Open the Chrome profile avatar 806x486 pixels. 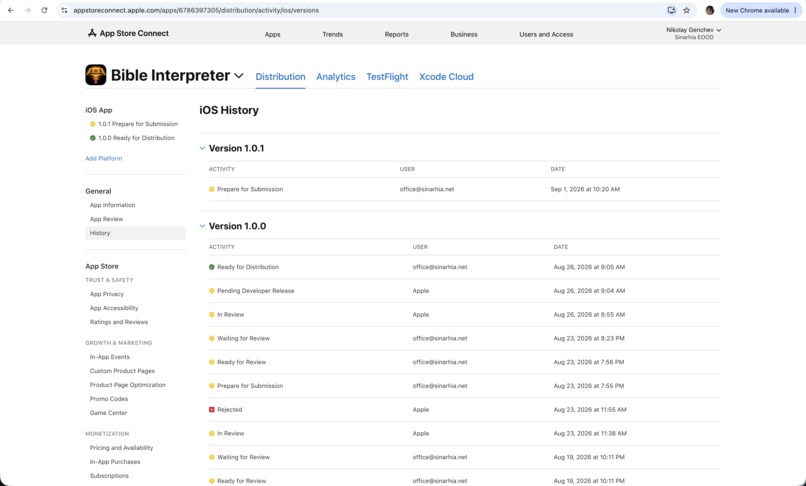click(x=710, y=10)
